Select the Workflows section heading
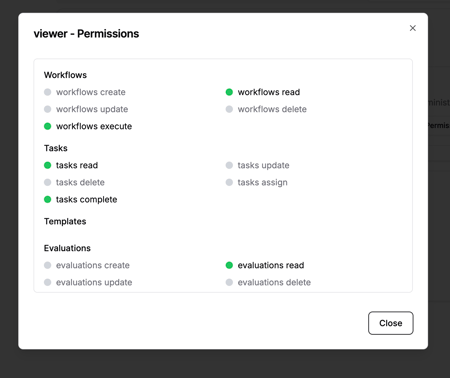Viewport: 450px width, 378px height. point(65,75)
